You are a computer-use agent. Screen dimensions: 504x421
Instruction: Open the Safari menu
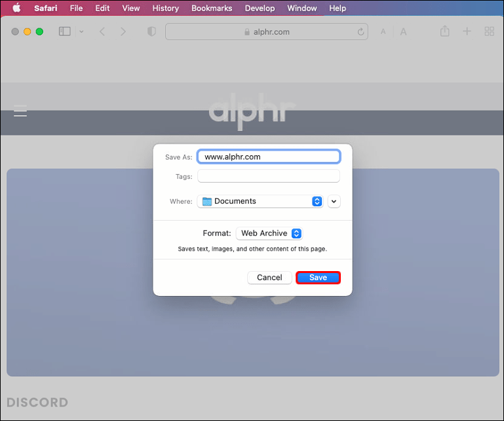[x=46, y=8]
